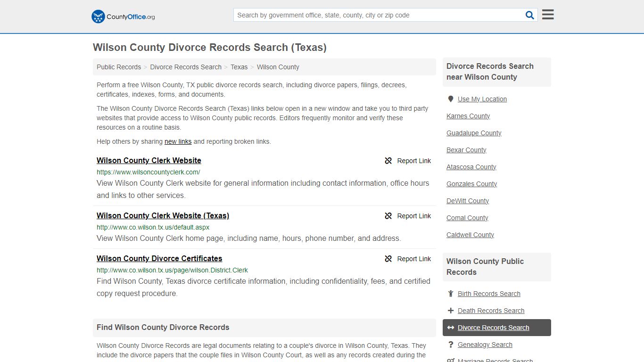Open Genealogy Search

coord(485,345)
